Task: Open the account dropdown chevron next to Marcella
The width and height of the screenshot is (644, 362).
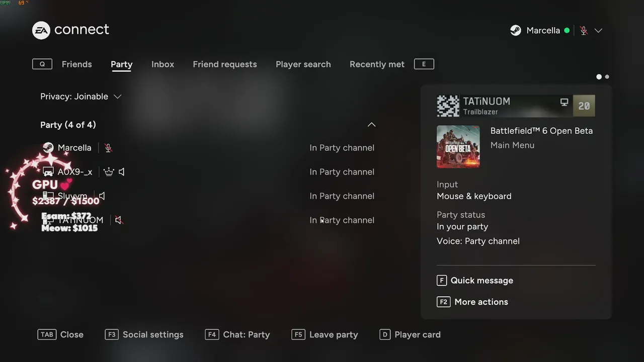Action: (598, 31)
